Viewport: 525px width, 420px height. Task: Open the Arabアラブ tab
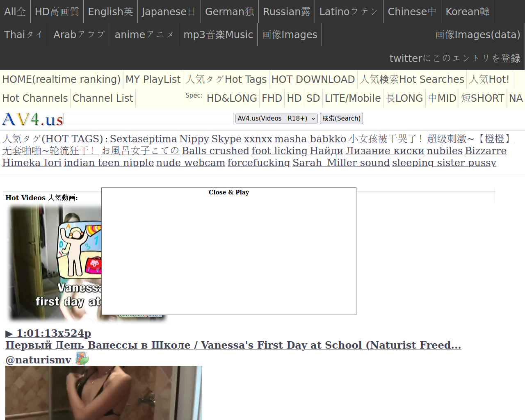(x=80, y=34)
